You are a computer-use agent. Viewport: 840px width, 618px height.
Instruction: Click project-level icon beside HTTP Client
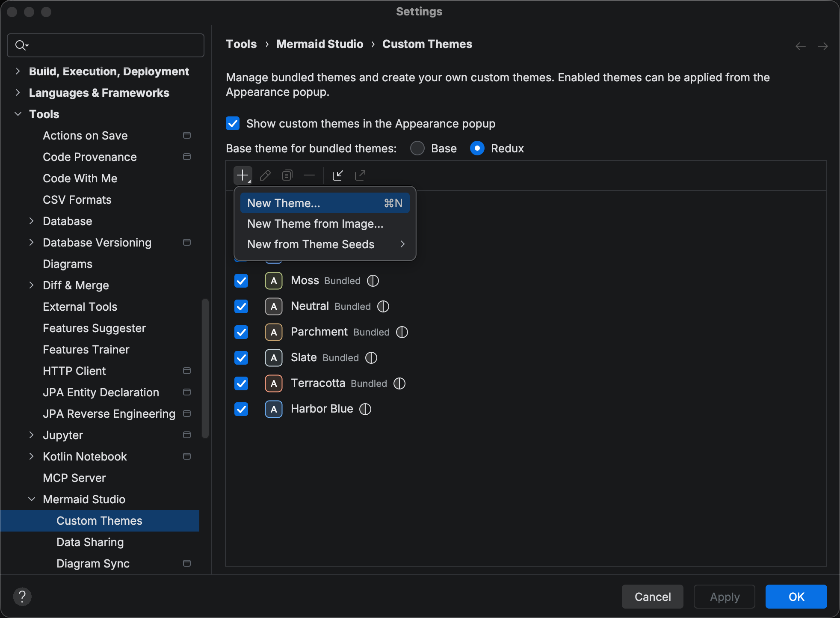coord(187,371)
